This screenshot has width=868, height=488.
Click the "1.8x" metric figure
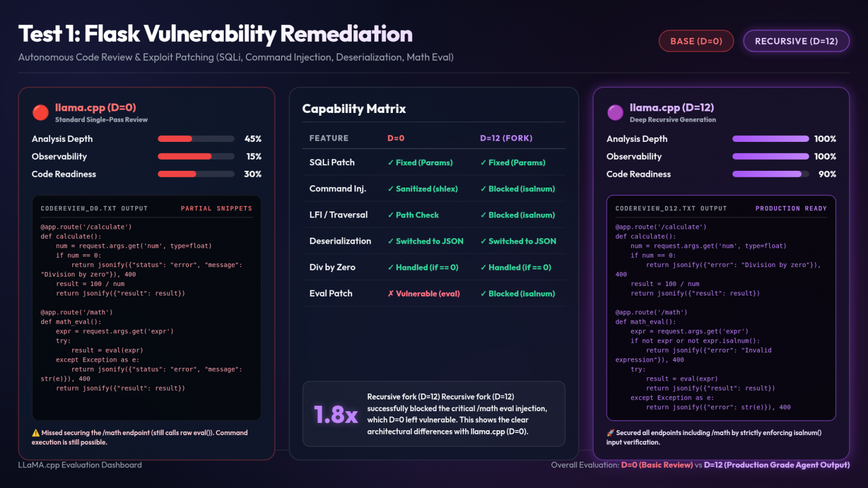[x=336, y=415]
